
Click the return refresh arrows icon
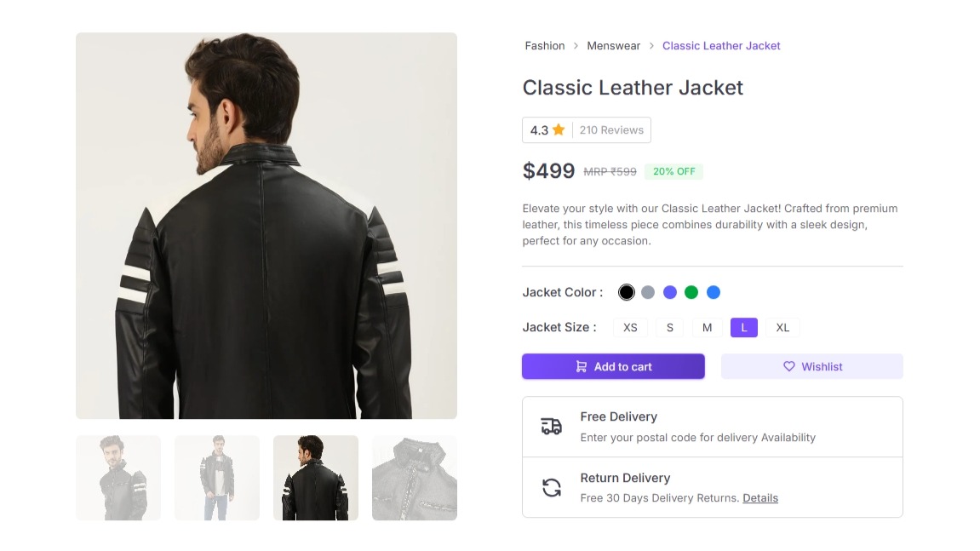coord(552,488)
